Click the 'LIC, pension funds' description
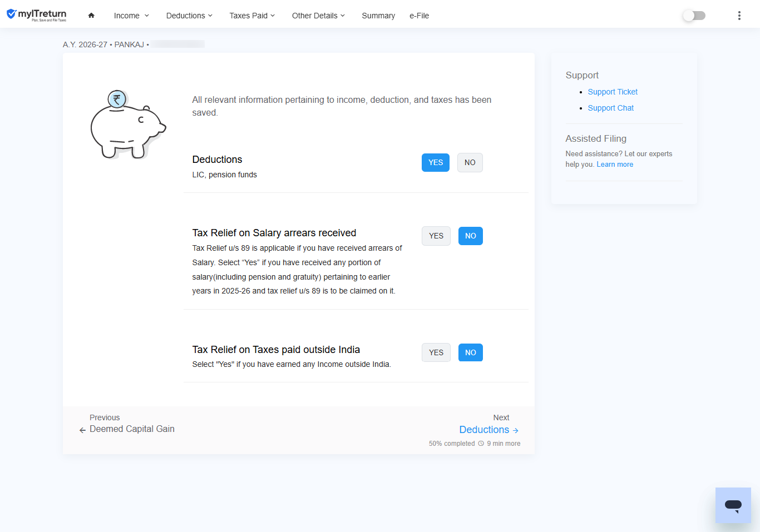Image resolution: width=760 pixels, height=532 pixels. [x=225, y=175]
